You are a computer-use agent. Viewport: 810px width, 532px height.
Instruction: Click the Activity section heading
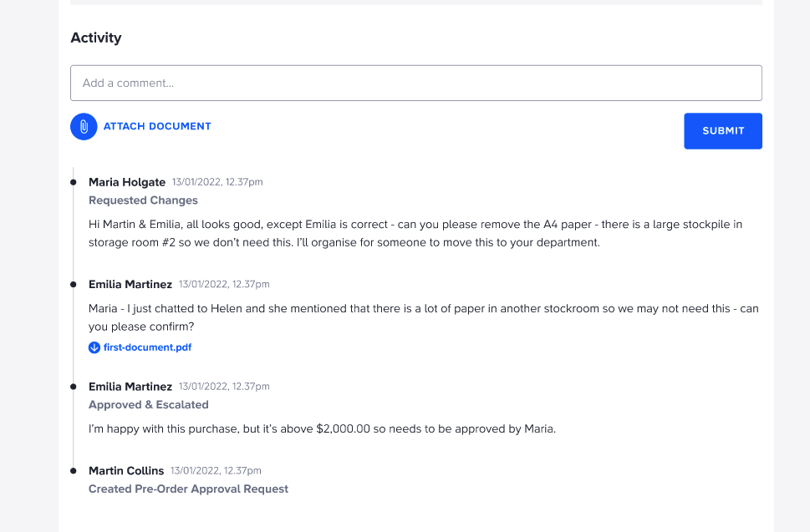96,38
